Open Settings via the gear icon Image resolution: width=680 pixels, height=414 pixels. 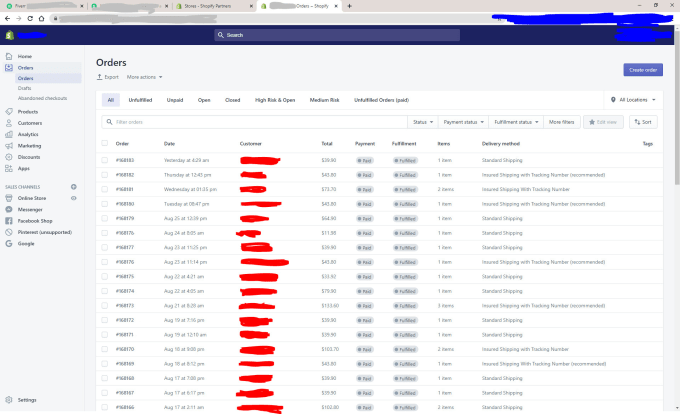(x=9, y=400)
